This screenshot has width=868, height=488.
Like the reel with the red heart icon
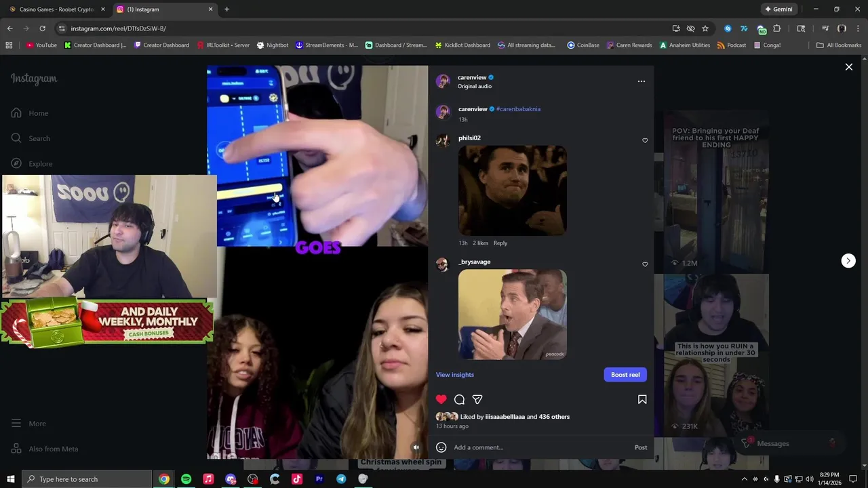click(441, 399)
